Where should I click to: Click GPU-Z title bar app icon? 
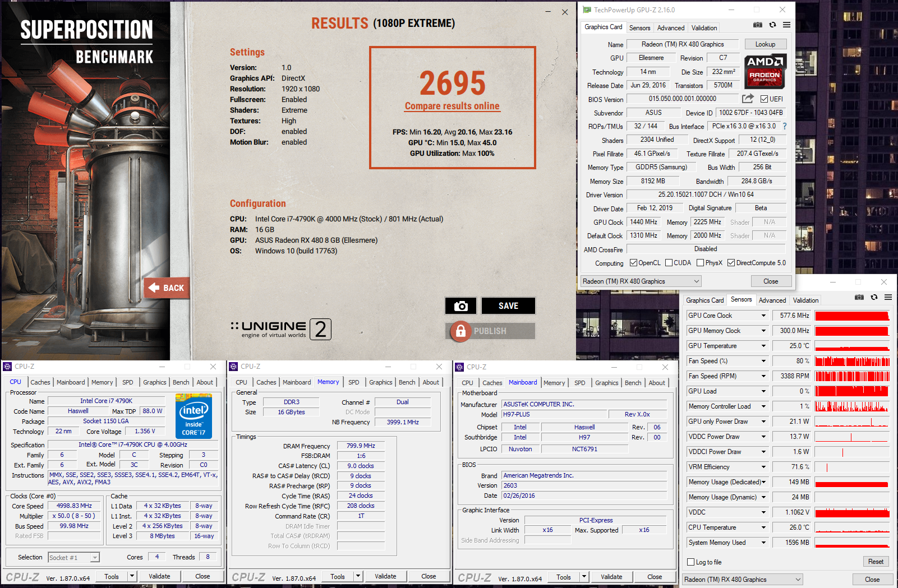(x=587, y=10)
